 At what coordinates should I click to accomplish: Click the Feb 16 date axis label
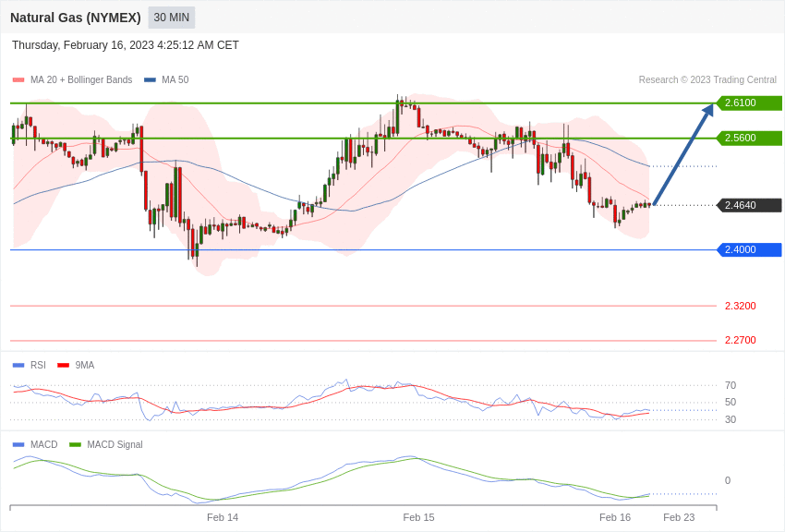pyautogui.click(x=615, y=517)
